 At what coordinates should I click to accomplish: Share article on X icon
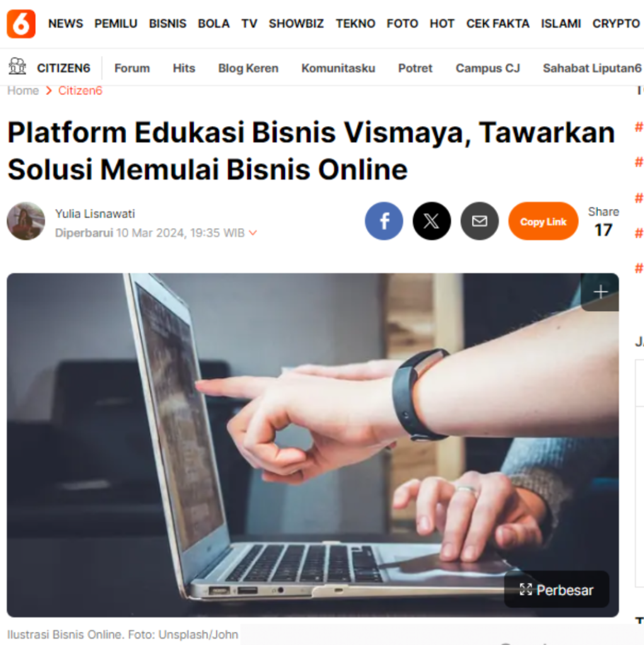pyautogui.click(x=432, y=221)
